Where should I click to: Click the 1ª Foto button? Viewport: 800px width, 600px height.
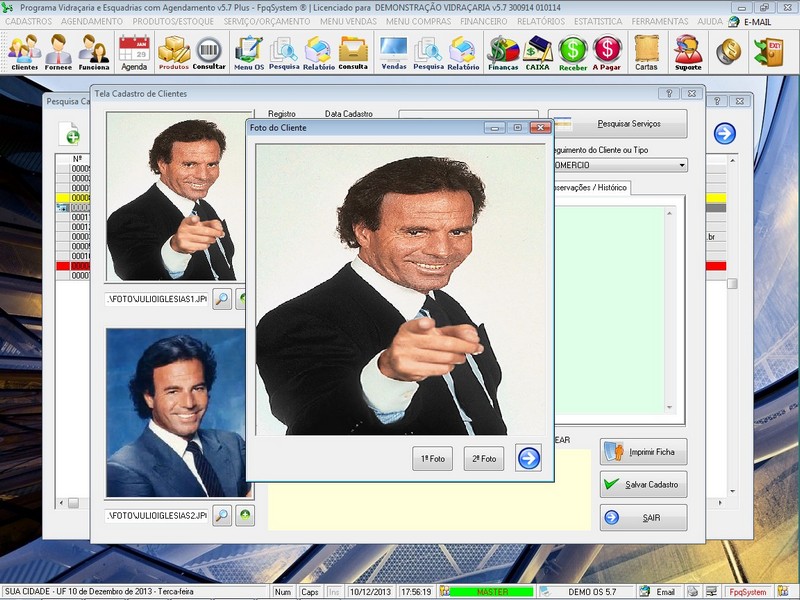point(433,458)
